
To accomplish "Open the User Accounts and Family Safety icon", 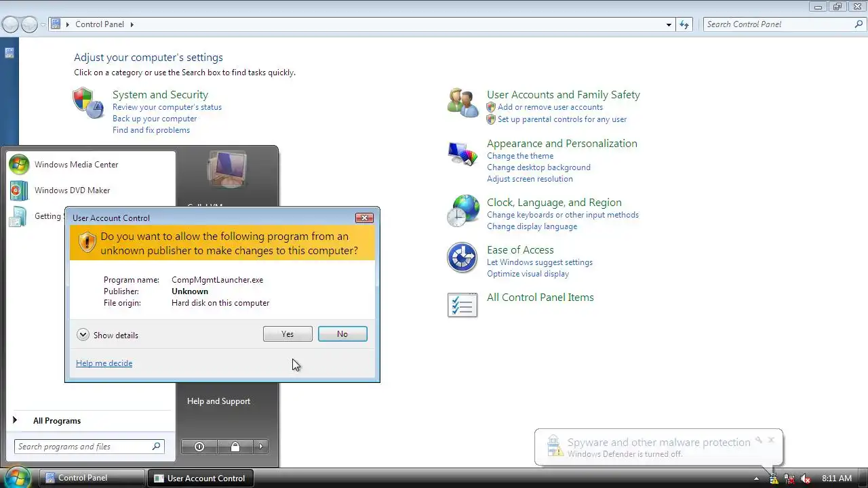I will (x=463, y=102).
